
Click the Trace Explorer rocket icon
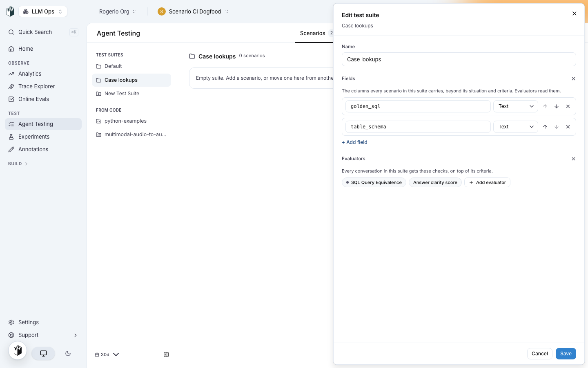pyautogui.click(x=11, y=86)
